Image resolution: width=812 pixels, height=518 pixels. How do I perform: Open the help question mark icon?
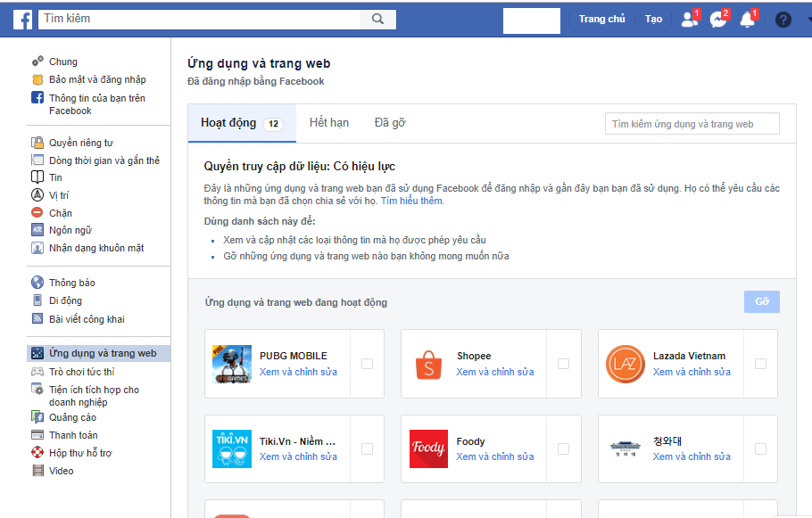783,20
